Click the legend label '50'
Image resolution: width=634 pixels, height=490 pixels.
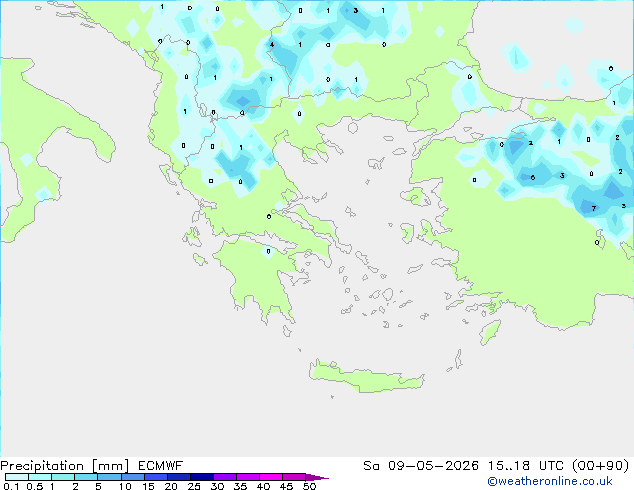[x=309, y=486]
